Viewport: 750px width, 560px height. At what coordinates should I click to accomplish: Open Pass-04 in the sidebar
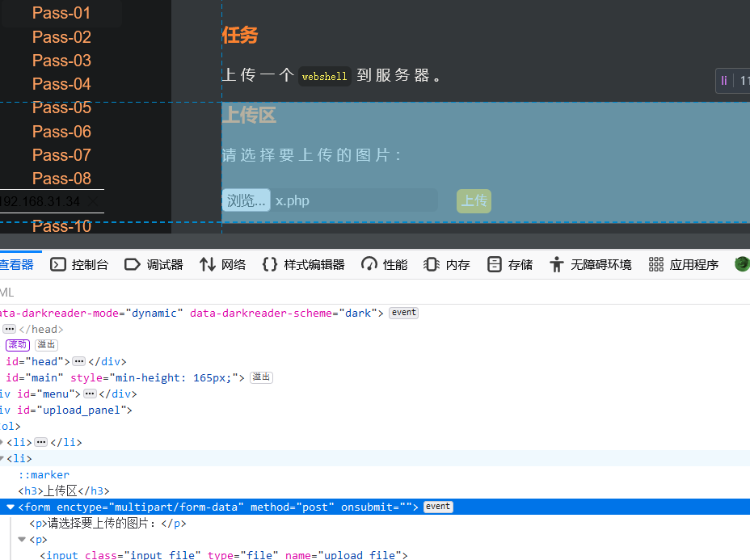(61, 84)
